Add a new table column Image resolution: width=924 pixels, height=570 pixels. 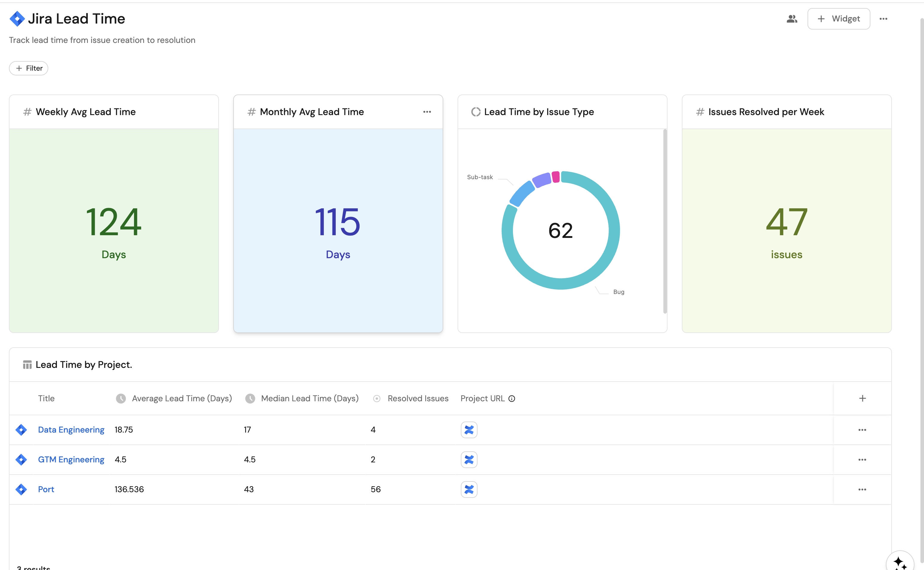(862, 399)
